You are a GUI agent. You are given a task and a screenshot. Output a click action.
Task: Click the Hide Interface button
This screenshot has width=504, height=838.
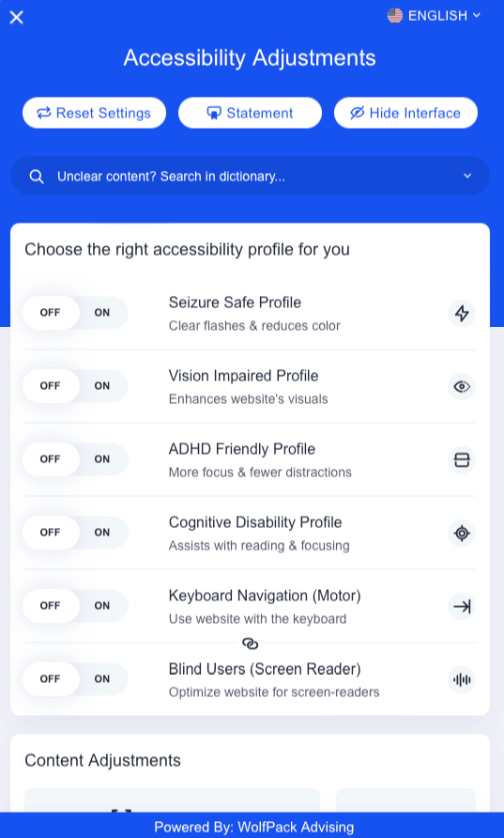coord(405,113)
